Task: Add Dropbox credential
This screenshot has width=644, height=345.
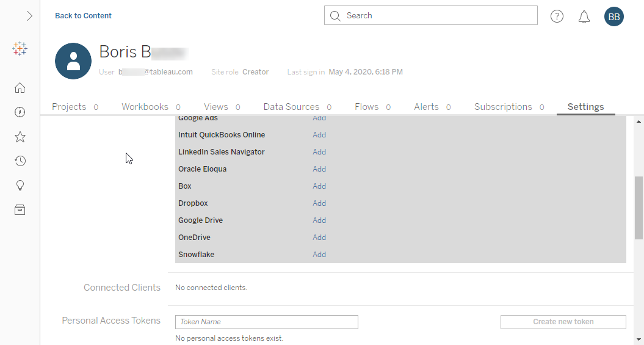Action: pyautogui.click(x=319, y=203)
